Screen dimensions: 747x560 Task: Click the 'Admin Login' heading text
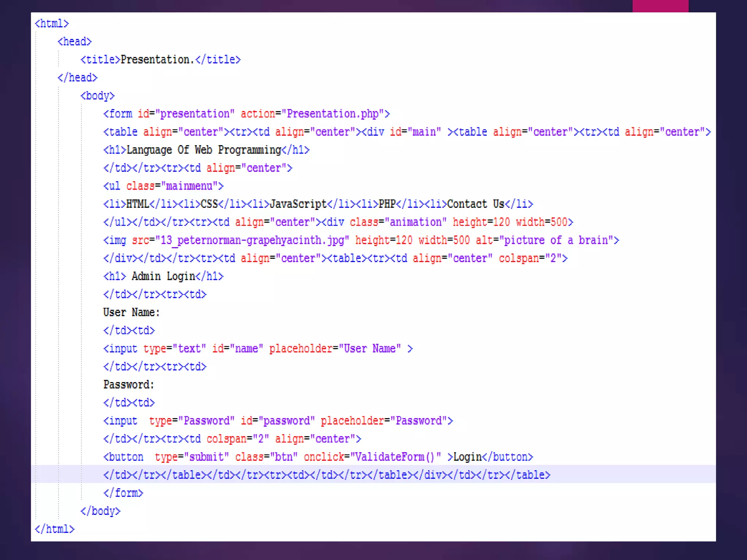point(163,276)
